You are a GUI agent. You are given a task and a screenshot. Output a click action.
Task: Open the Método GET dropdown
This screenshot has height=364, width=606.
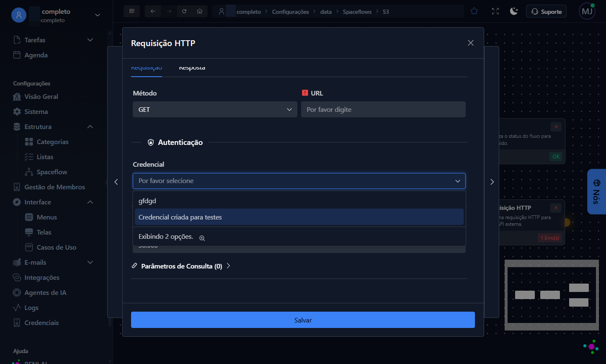(x=215, y=109)
